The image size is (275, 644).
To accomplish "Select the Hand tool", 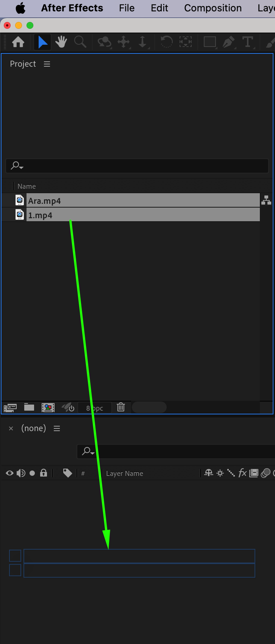I will pos(61,42).
